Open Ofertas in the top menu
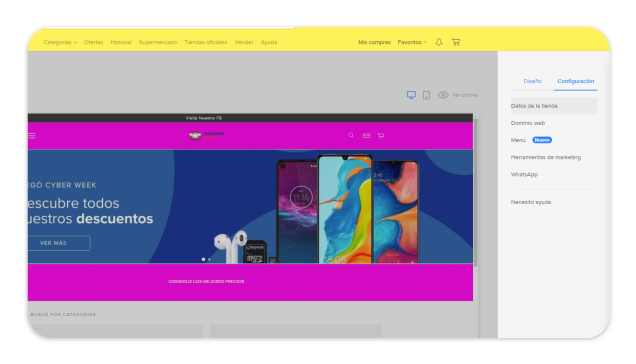Image resolution: width=636 pixels, height=364 pixels. click(x=93, y=42)
